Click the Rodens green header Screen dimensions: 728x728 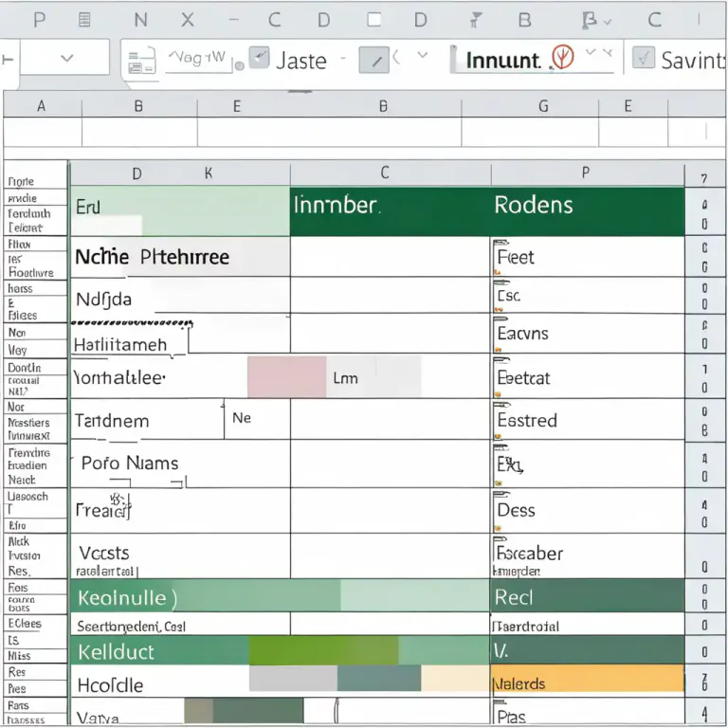tap(588, 210)
